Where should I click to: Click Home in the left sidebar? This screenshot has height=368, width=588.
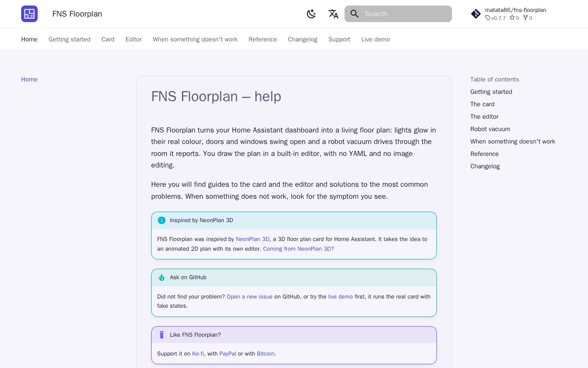point(29,79)
